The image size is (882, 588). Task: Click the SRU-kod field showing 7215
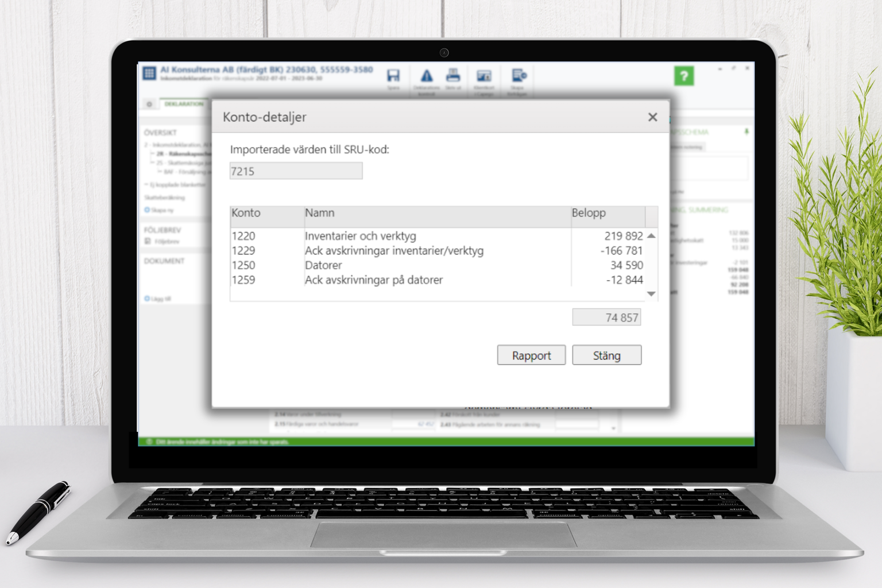click(296, 171)
